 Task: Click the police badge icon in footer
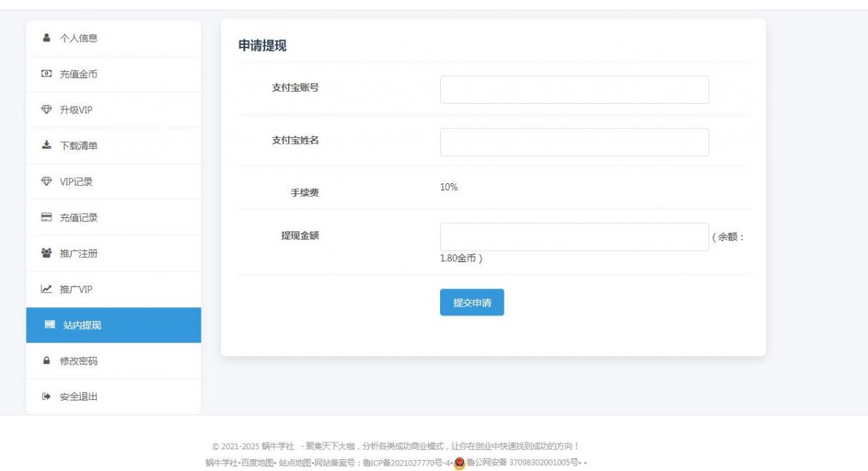(459, 463)
